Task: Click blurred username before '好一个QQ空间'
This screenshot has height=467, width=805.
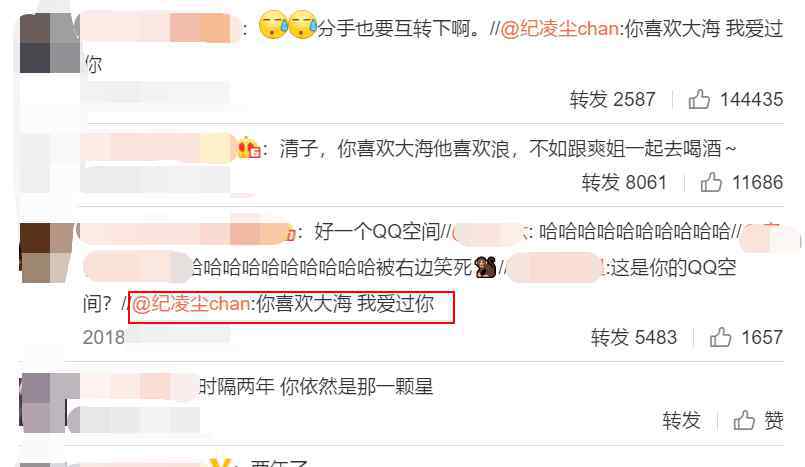Action: (185, 231)
